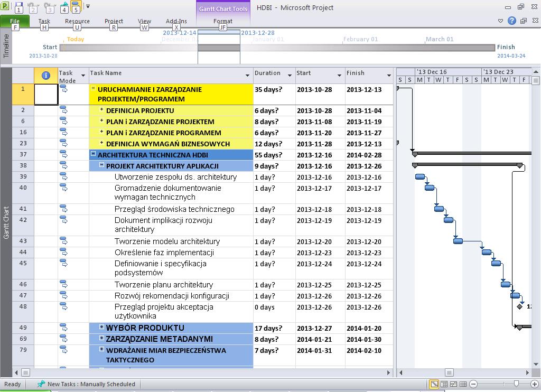This screenshot has height=392, width=541.
Task: Expand the DEFINICJA PROJEKTU summary task
Action: (x=101, y=110)
